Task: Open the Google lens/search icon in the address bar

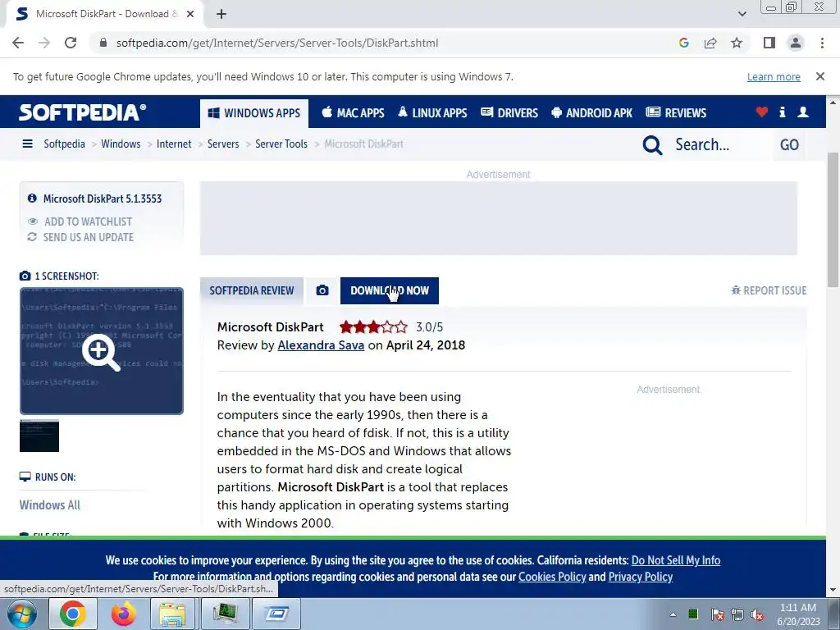Action: [683, 43]
